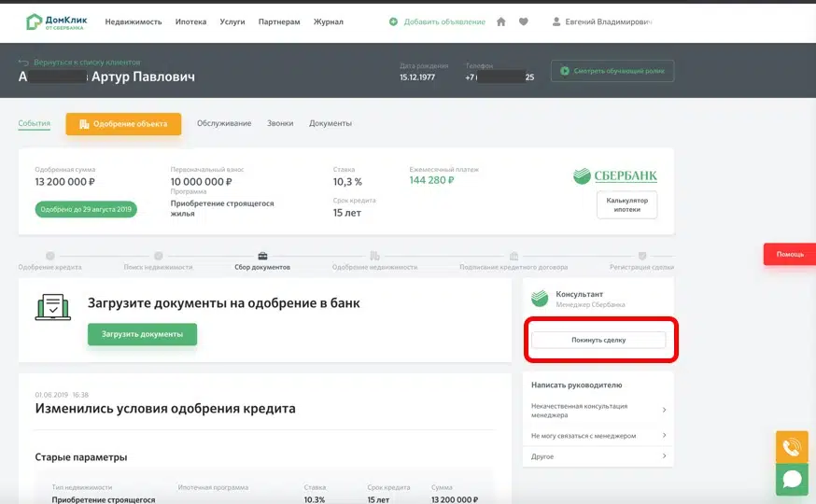This screenshot has width=816, height=504.
Task: Open favorites heart icon
Action: [524, 21]
